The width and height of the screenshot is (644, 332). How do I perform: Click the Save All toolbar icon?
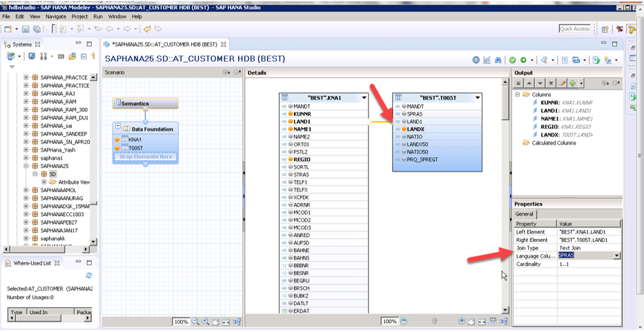(37, 29)
